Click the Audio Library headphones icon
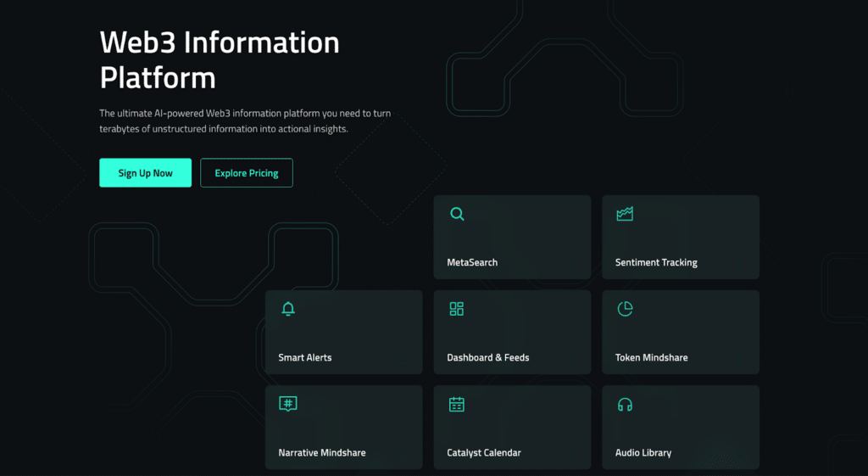The image size is (868, 476). click(625, 405)
